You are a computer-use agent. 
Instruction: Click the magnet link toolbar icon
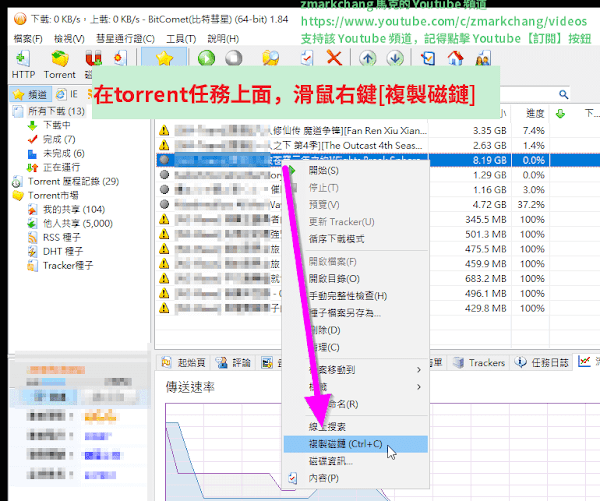[93, 59]
